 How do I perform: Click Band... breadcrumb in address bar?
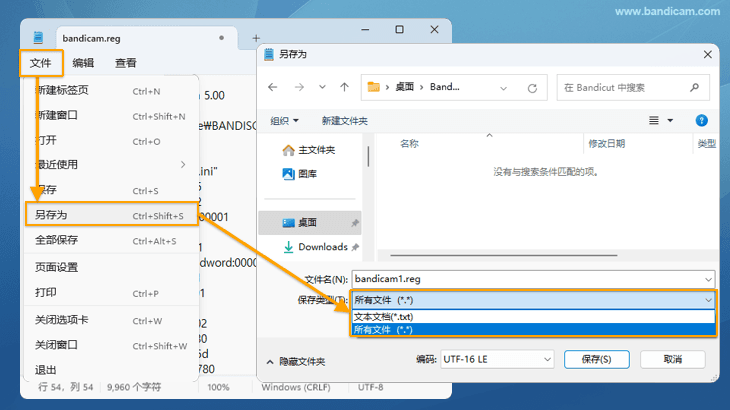pos(444,87)
